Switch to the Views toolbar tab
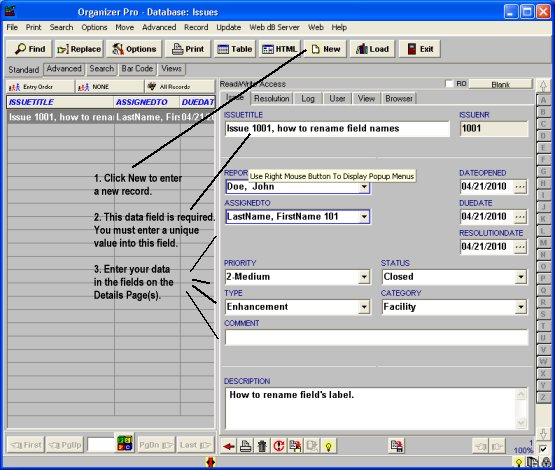This screenshot has height=470, width=555. coord(171,69)
